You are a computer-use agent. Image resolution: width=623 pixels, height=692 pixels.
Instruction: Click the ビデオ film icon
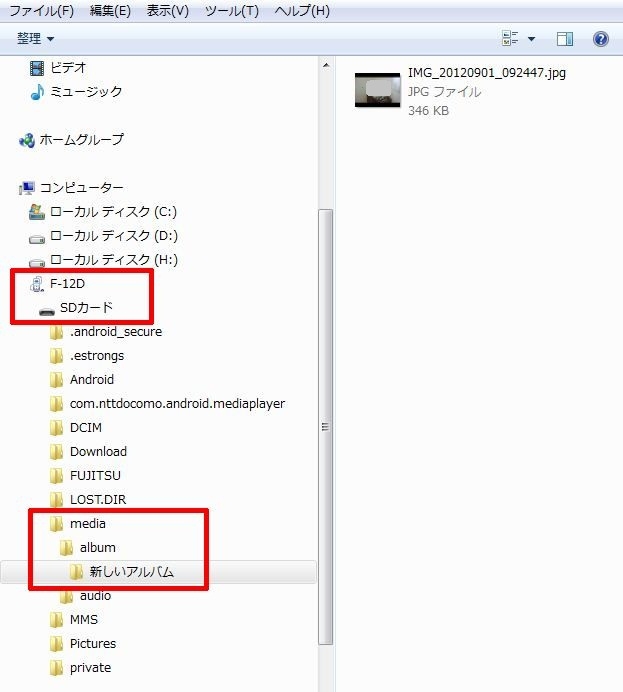pyautogui.click(x=37, y=68)
